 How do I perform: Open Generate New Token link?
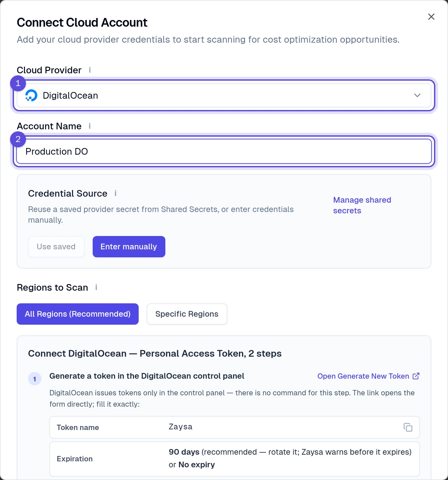(368, 376)
